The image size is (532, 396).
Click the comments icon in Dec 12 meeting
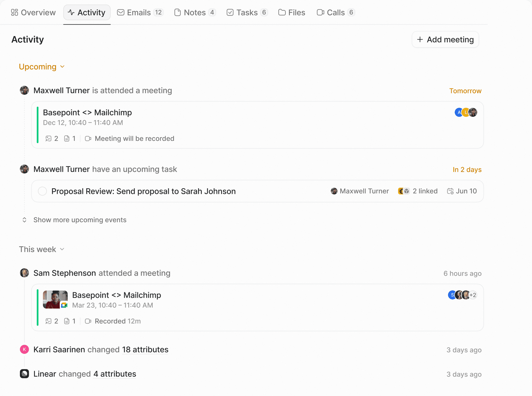click(48, 139)
